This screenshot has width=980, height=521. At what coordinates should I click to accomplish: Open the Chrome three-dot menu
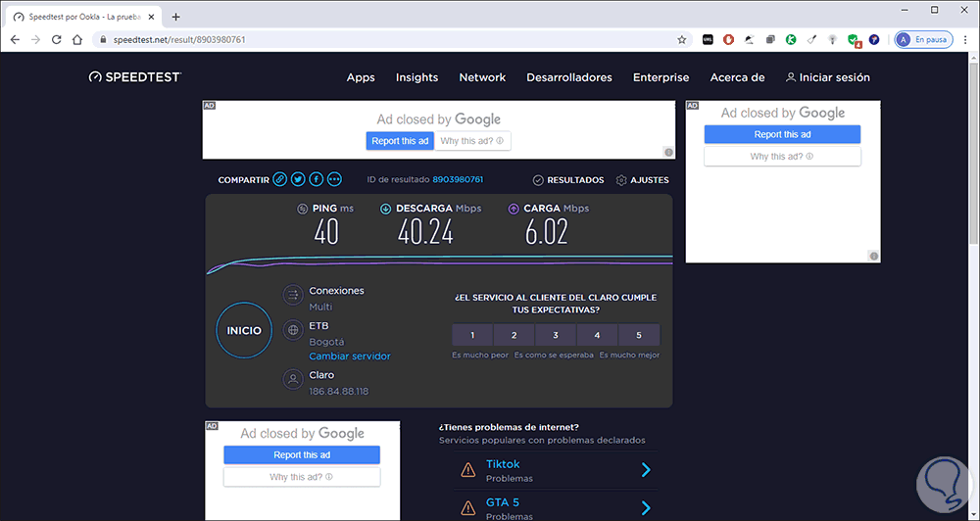tap(966, 39)
